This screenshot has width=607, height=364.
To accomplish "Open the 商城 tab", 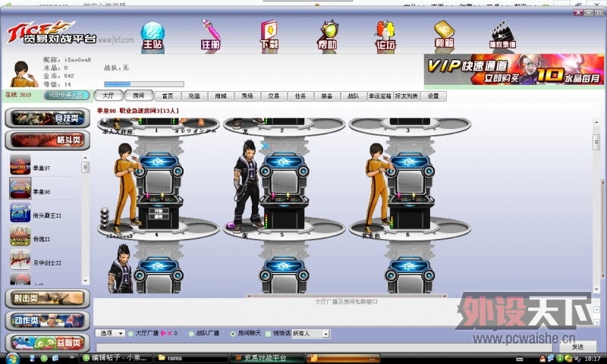I will point(221,96).
